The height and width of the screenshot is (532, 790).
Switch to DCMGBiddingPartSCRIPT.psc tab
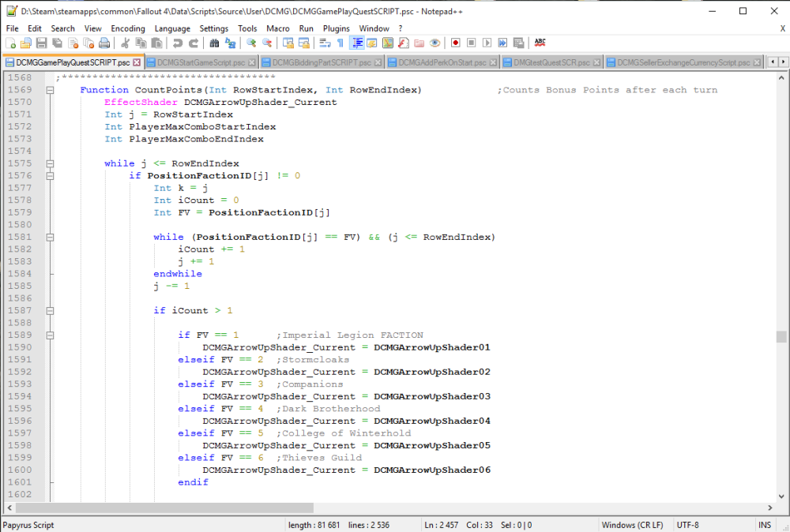322,62
